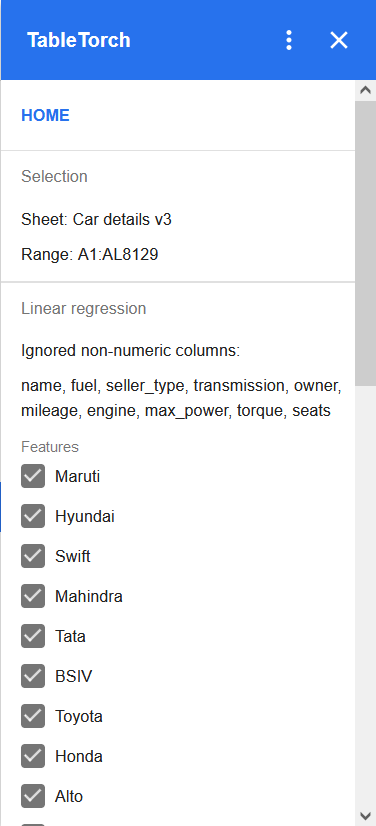Uncheck the Maruti feature checkbox
The height and width of the screenshot is (826, 376).
pos(33,476)
